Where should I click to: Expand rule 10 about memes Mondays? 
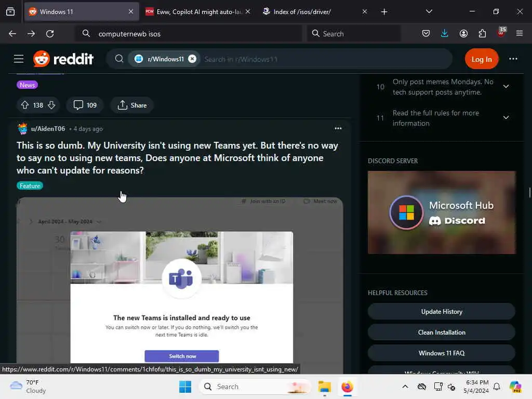506,87
